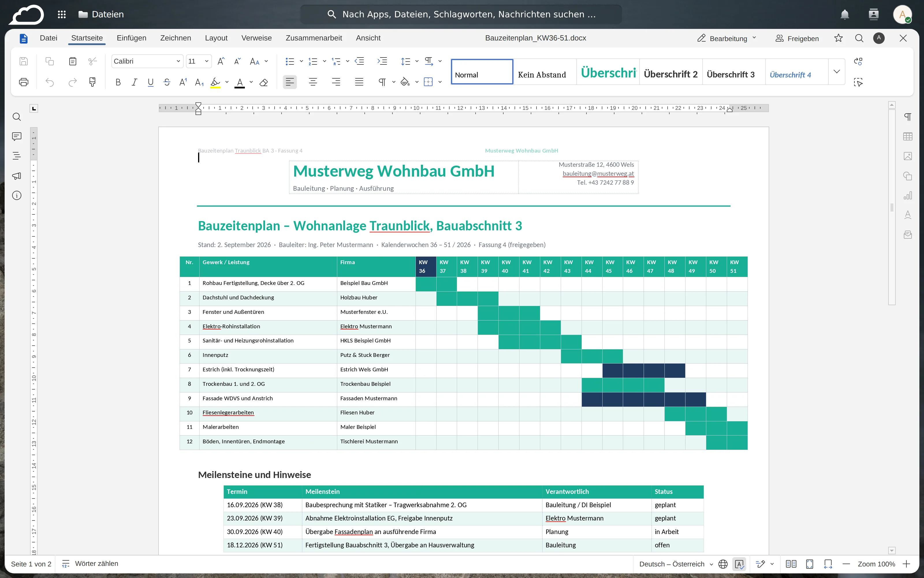Image resolution: width=924 pixels, height=578 pixels.
Task: Toggle spell checking in status bar
Action: coord(739,564)
